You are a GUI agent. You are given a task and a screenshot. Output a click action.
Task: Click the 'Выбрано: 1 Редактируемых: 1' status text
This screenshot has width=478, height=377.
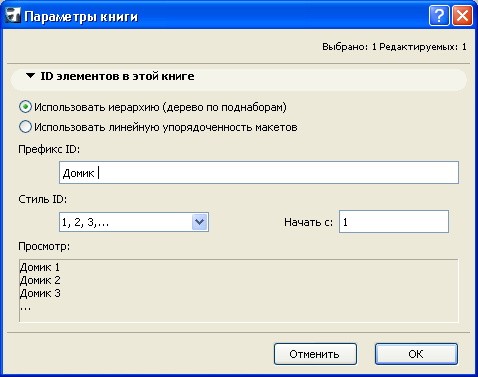(x=394, y=47)
